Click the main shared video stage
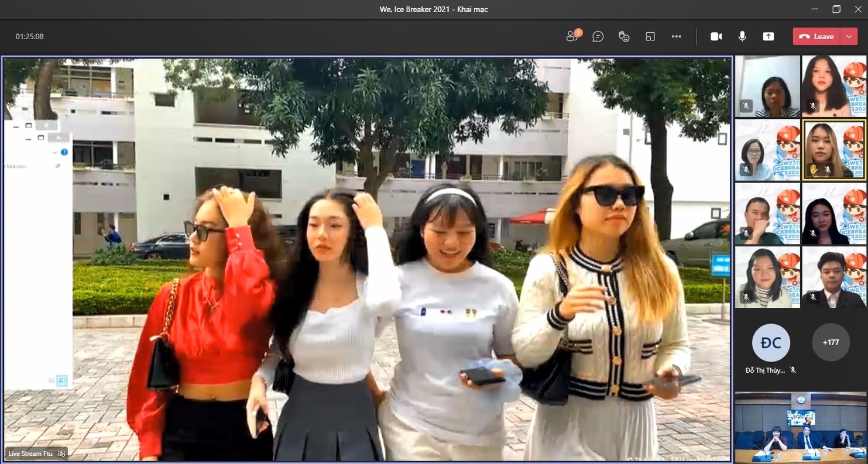This screenshot has height=464, width=868. [x=368, y=259]
